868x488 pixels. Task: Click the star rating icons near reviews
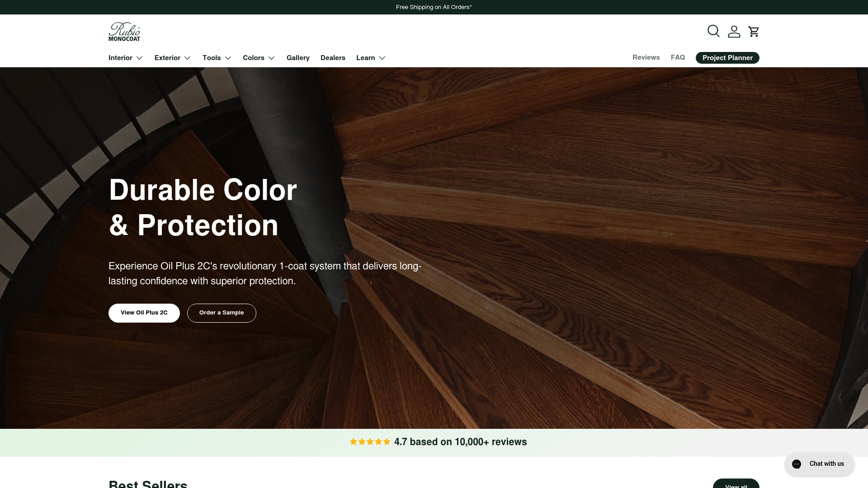pos(370,441)
